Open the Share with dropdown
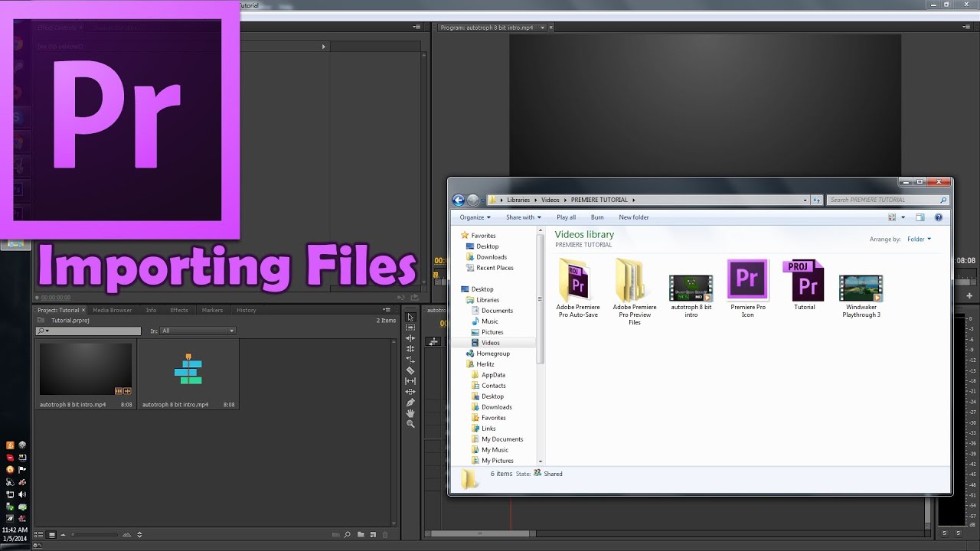The image size is (980, 551). (523, 217)
